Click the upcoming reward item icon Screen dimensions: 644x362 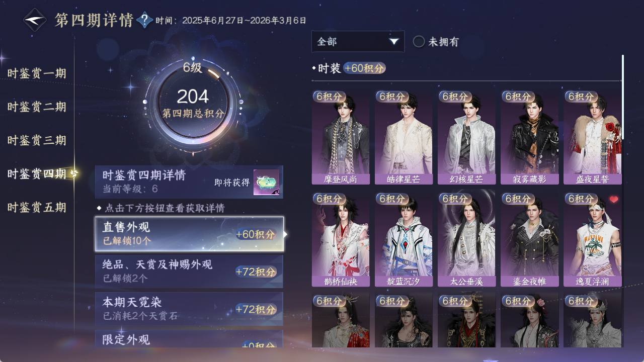(x=266, y=183)
